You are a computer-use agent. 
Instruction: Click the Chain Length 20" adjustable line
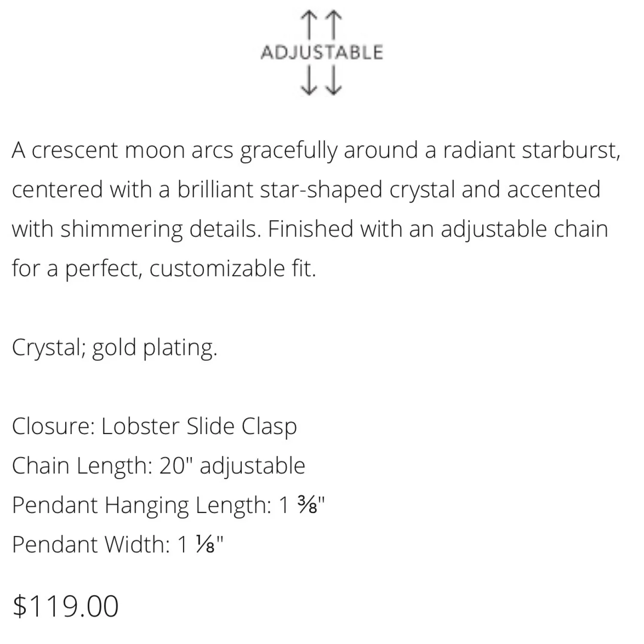point(158,466)
